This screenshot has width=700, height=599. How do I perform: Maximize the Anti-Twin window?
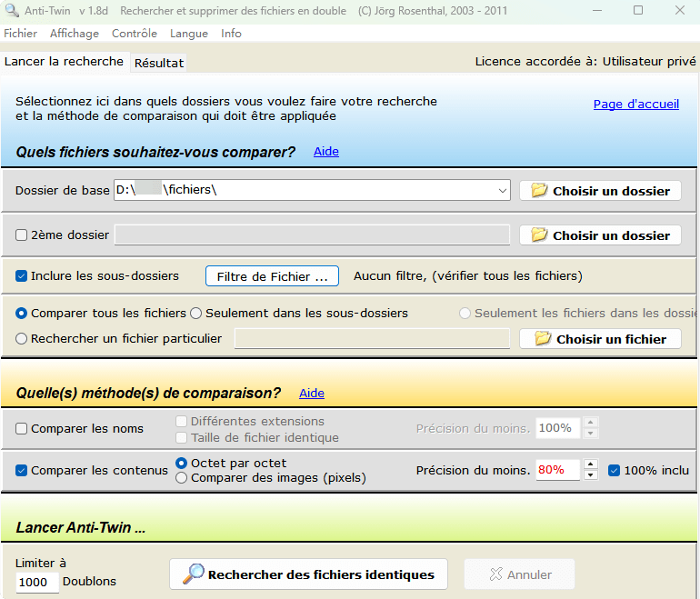pyautogui.click(x=638, y=10)
